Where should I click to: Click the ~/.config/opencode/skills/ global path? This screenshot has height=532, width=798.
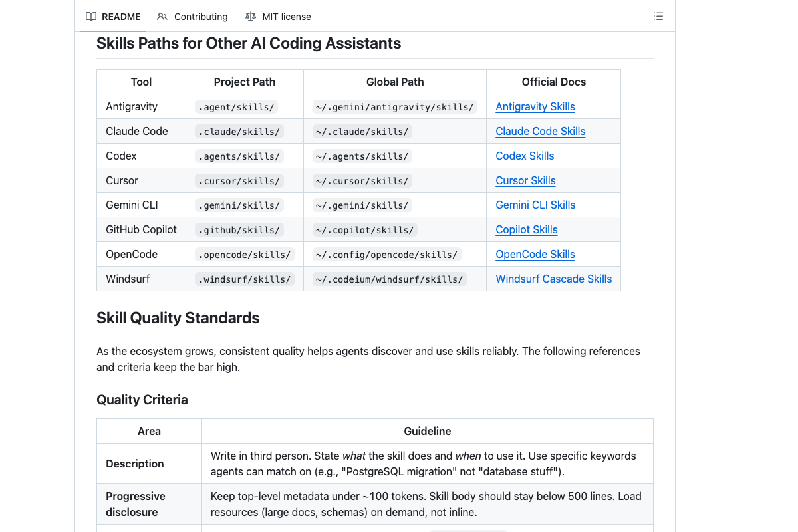pos(387,255)
